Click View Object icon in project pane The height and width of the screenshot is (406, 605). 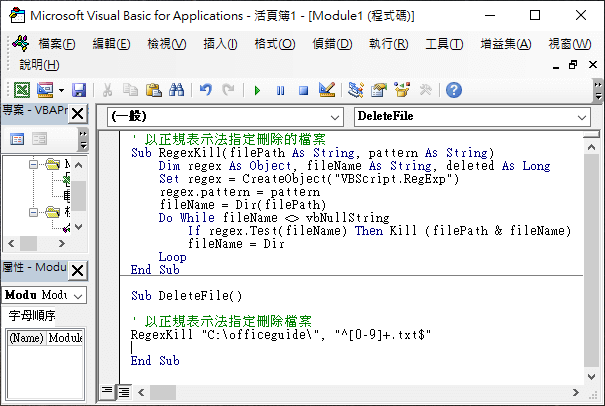[39, 139]
